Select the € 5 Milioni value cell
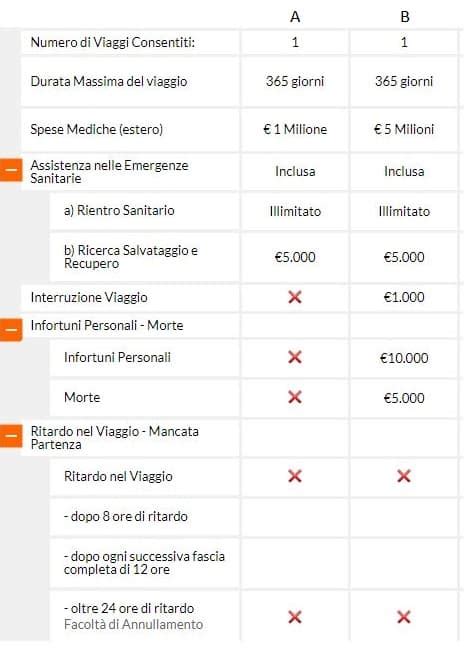The height and width of the screenshot is (657, 464). (x=404, y=129)
